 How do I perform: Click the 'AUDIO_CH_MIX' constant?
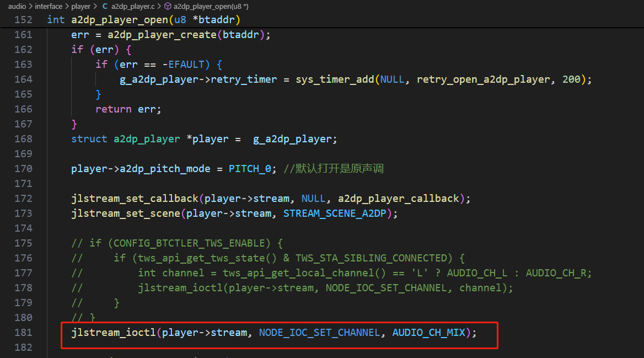click(429, 333)
